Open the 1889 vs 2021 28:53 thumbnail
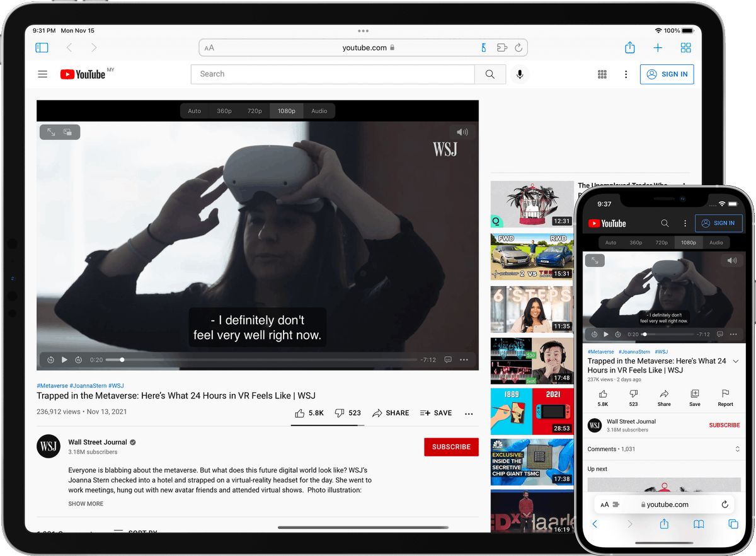 pyautogui.click(x=532, y=411)
